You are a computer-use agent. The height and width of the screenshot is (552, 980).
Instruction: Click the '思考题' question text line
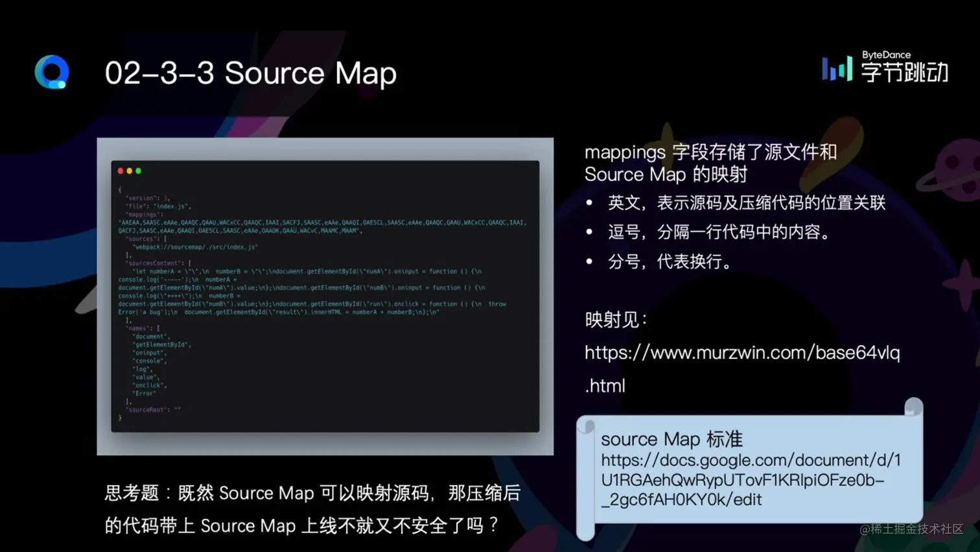coord(312,493)
